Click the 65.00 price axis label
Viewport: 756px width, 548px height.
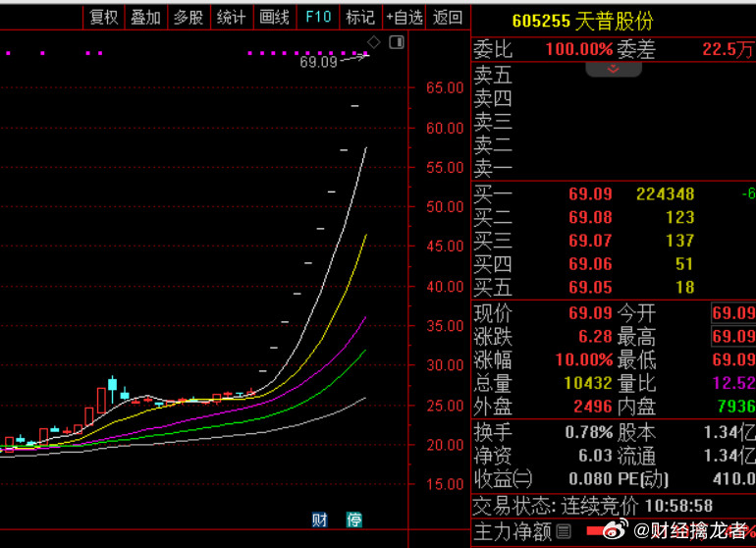(x=445, y=87)
